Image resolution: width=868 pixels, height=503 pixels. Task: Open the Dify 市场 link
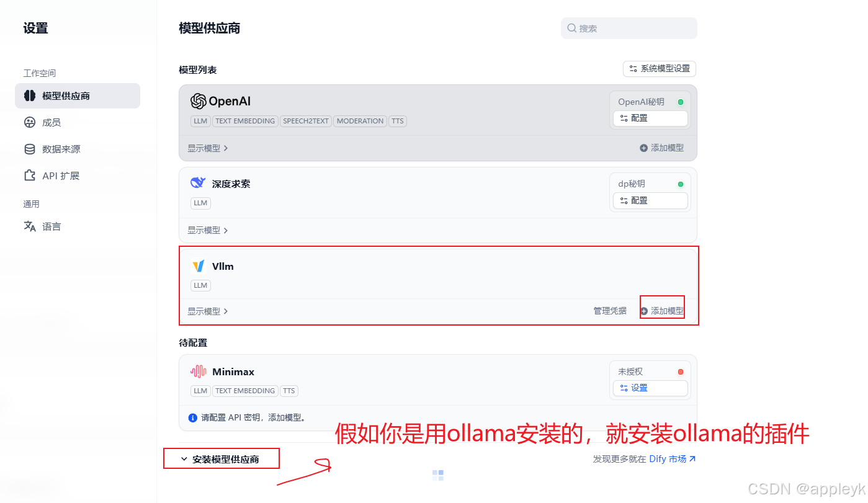(x=671, y=460)
